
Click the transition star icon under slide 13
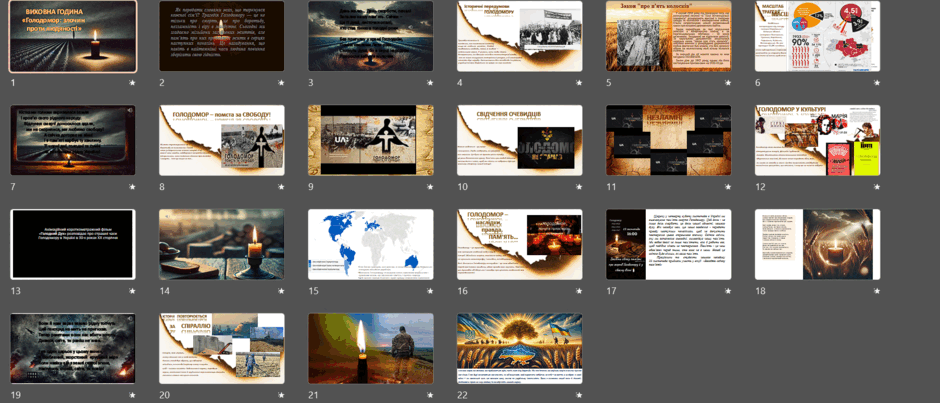(x=131, y=291)
